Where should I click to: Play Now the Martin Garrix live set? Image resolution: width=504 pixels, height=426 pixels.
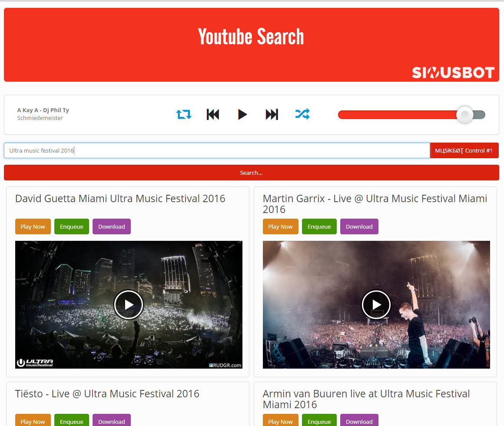pos(281,226)
